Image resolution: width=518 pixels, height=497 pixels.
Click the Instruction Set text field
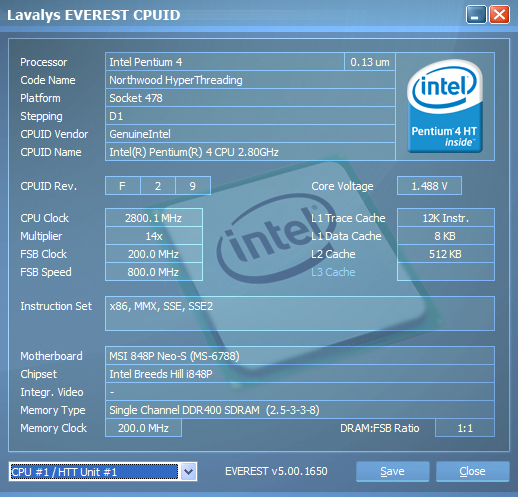click(x=300, y=313)
